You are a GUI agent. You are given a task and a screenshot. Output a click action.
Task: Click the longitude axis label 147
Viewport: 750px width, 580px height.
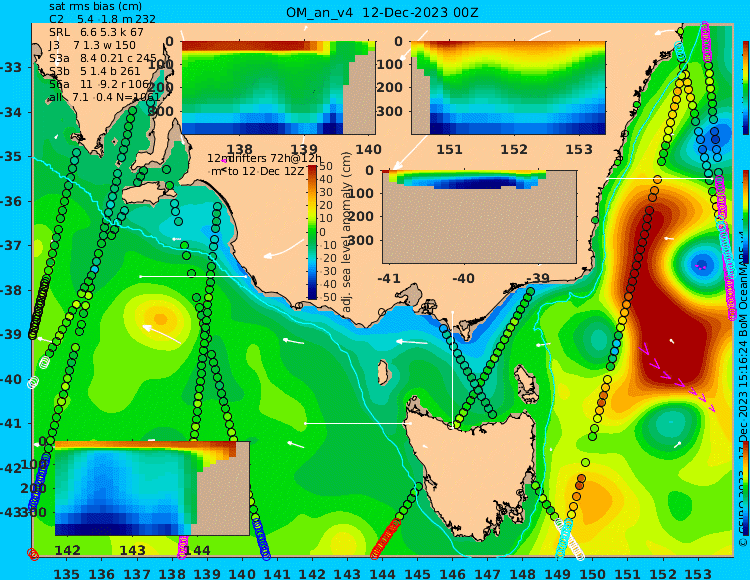[488, 573]
